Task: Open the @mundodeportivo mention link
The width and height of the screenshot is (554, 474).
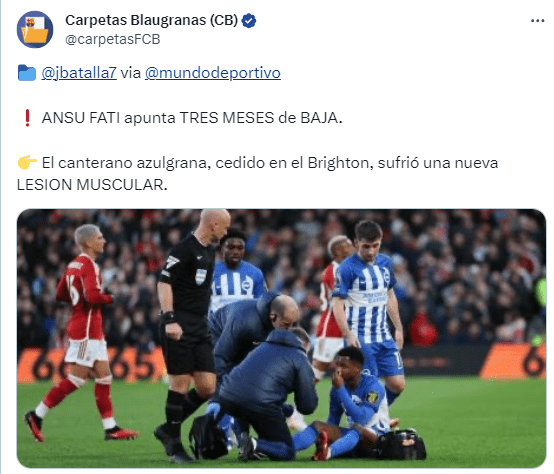Action: pos(213,73)
